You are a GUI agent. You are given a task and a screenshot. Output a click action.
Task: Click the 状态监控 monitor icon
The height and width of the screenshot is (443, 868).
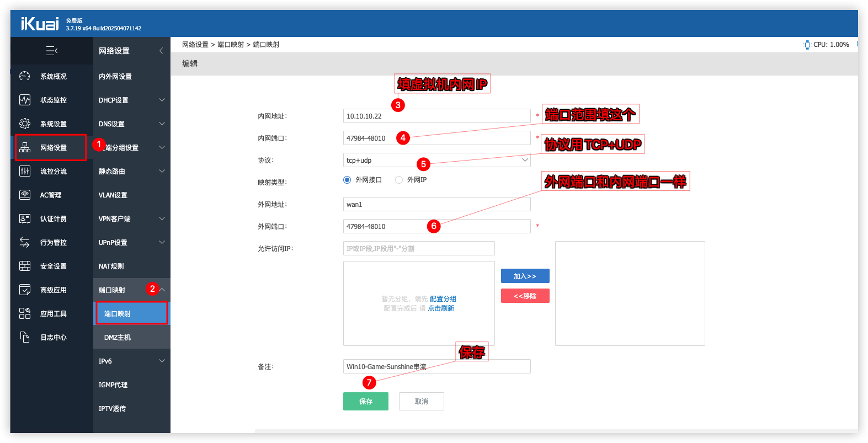(25, 100)
